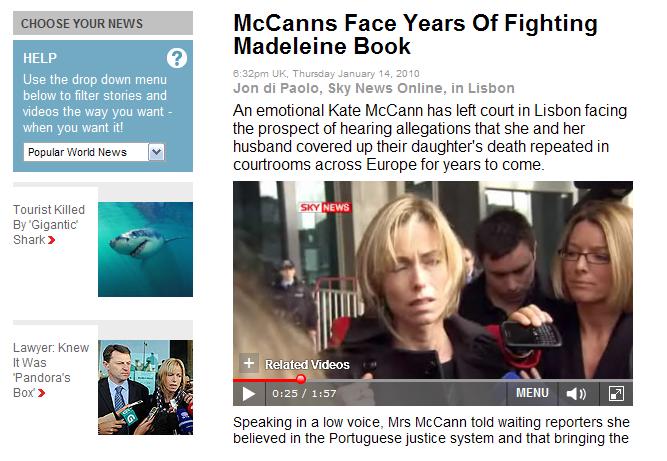Open Lawyer: Knew It Was 'Pandora's Box' story
The image size is (667, 461).
51,370
